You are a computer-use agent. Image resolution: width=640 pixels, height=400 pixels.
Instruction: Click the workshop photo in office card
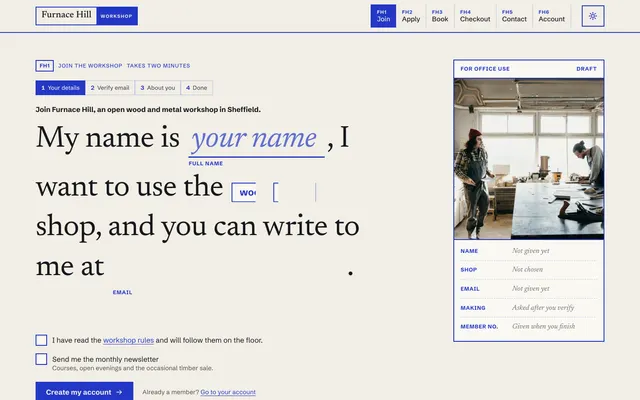coord(529,159)
